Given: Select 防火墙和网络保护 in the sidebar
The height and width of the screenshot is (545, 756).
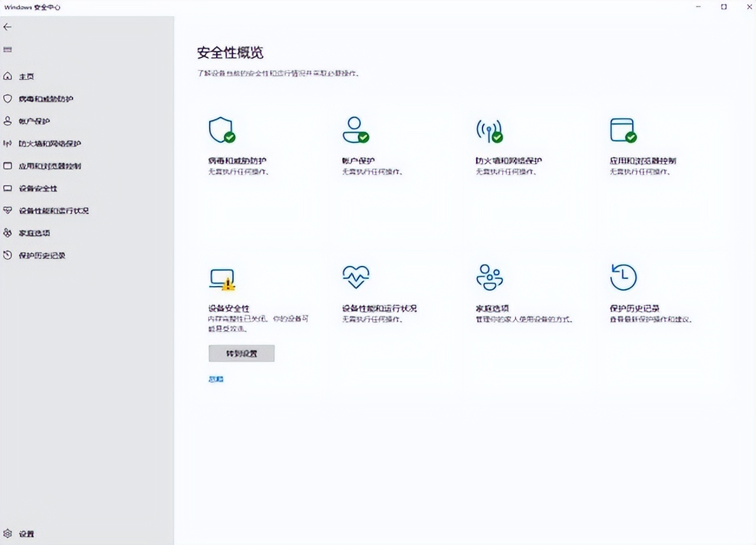Looking at the screenshot, I should pyautogui.click(x=87, y=144).
